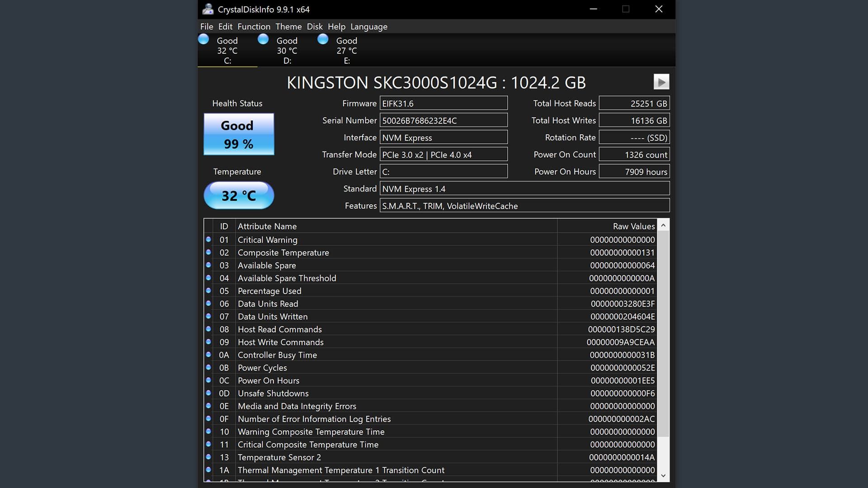Click the Power On Hours value 7909 hours

pyautogui.click(x=634, y=172)
